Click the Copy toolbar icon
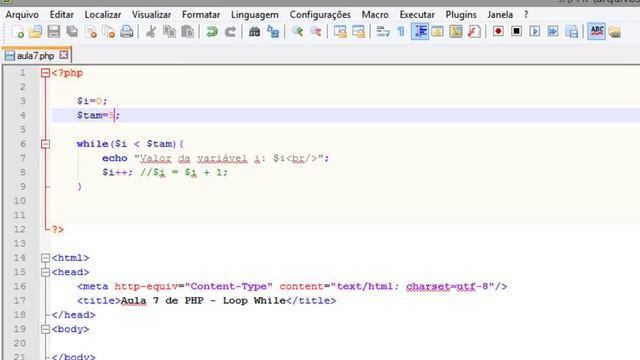 (169, 32)
